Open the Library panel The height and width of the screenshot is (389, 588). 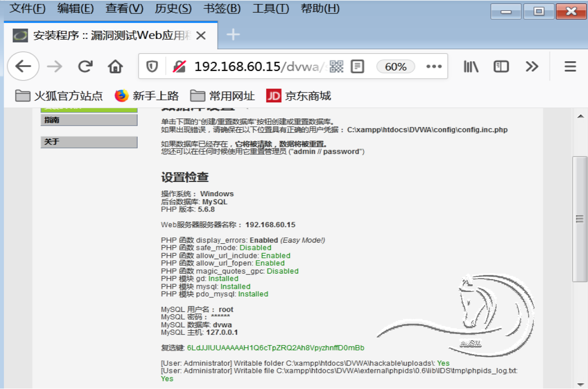tap(471, 66)
